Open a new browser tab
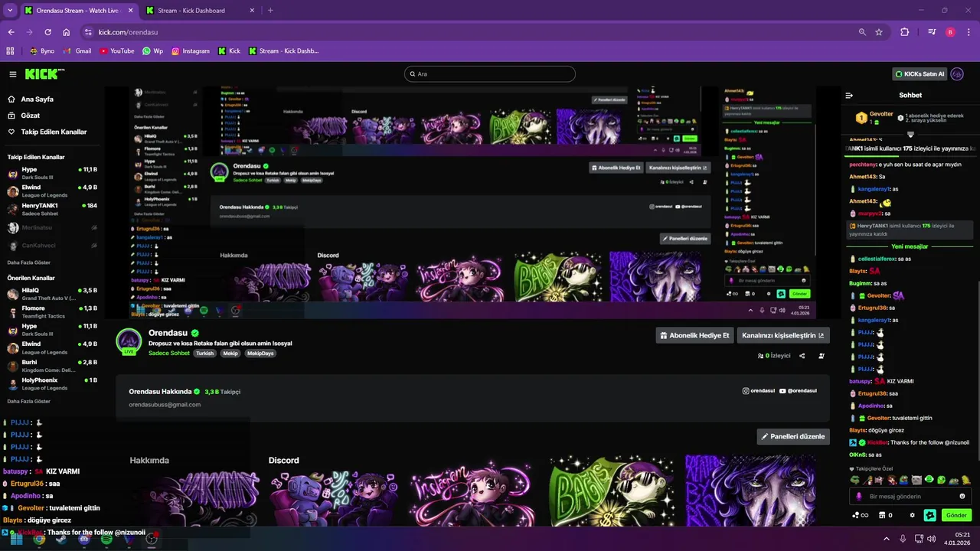This screenshot has height=551, width=980. pyautogui.click(x=270, y=11)
